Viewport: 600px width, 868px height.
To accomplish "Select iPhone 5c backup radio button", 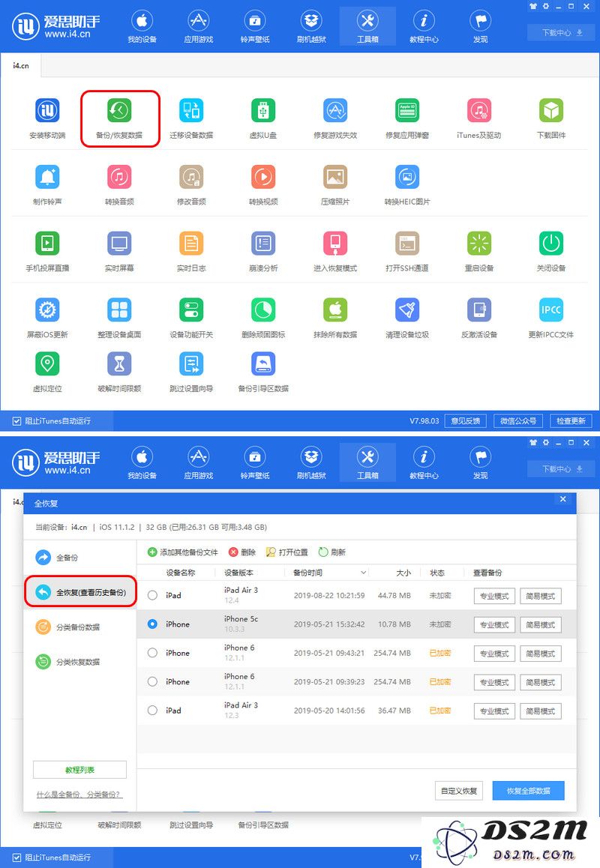I will coord(152,624).
